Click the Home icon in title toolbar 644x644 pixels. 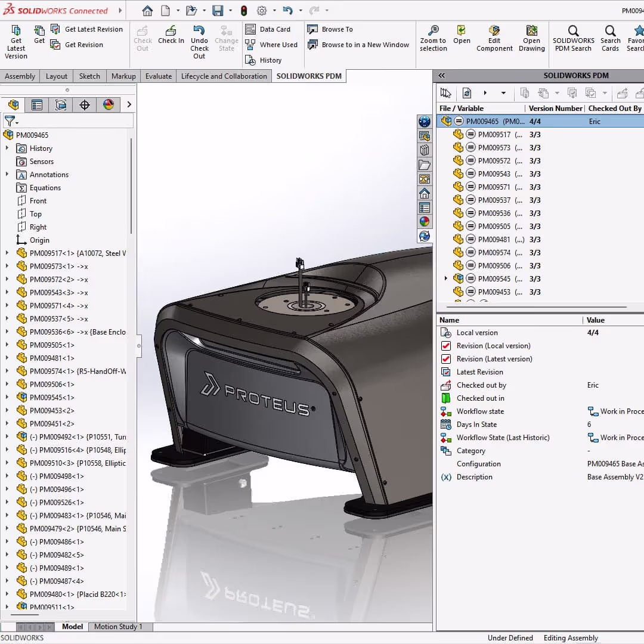[147, 11]
